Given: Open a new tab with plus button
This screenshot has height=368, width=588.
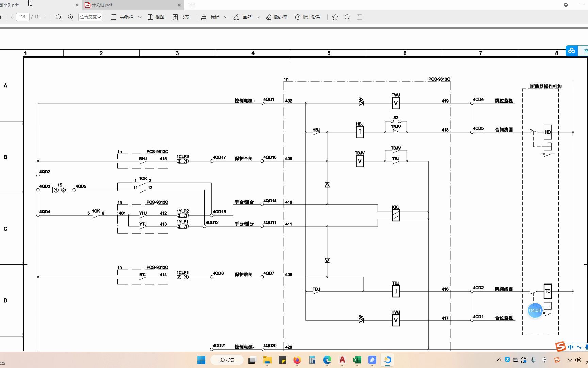Looking at the screenshot, I should pos(192,5).
